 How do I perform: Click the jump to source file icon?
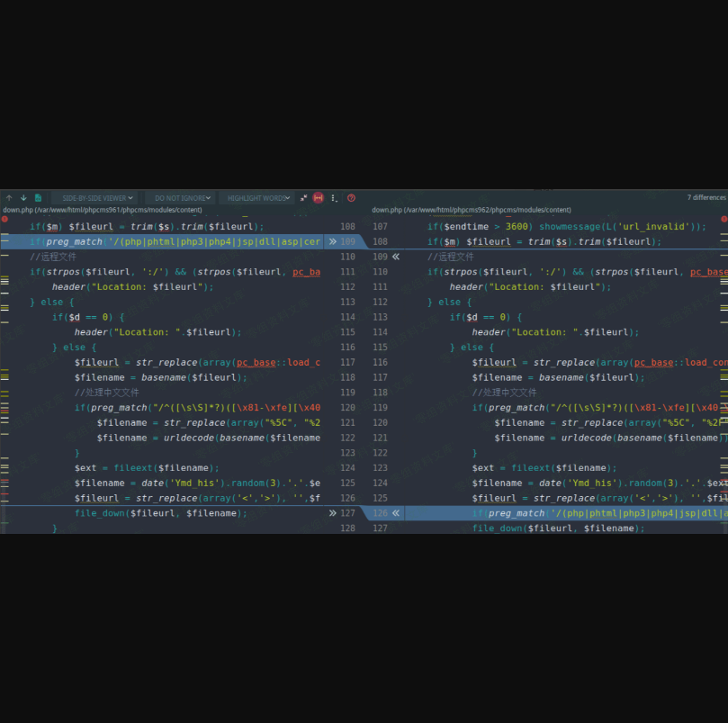click(38, 198)
